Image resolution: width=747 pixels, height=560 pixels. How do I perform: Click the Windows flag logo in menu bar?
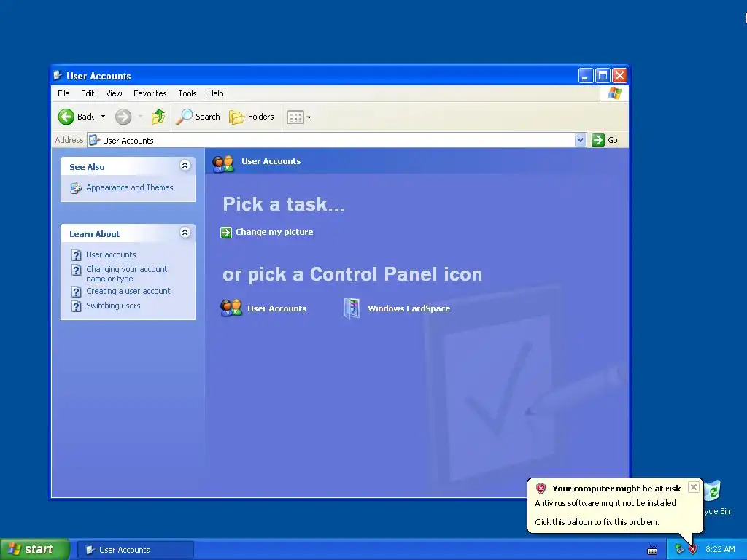(x=614, y=93)
